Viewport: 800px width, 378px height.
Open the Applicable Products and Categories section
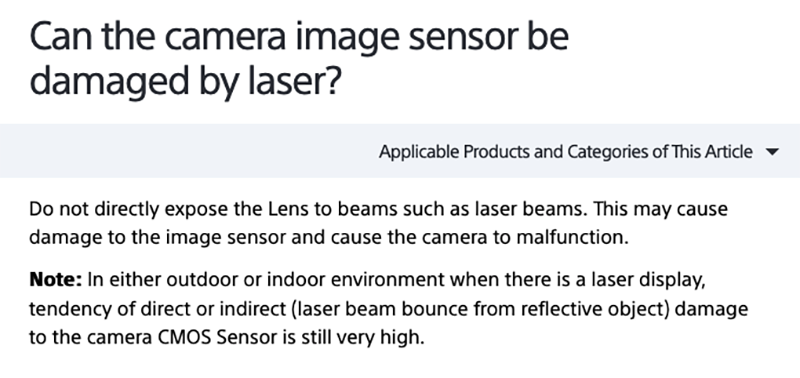tap(565, 152)
